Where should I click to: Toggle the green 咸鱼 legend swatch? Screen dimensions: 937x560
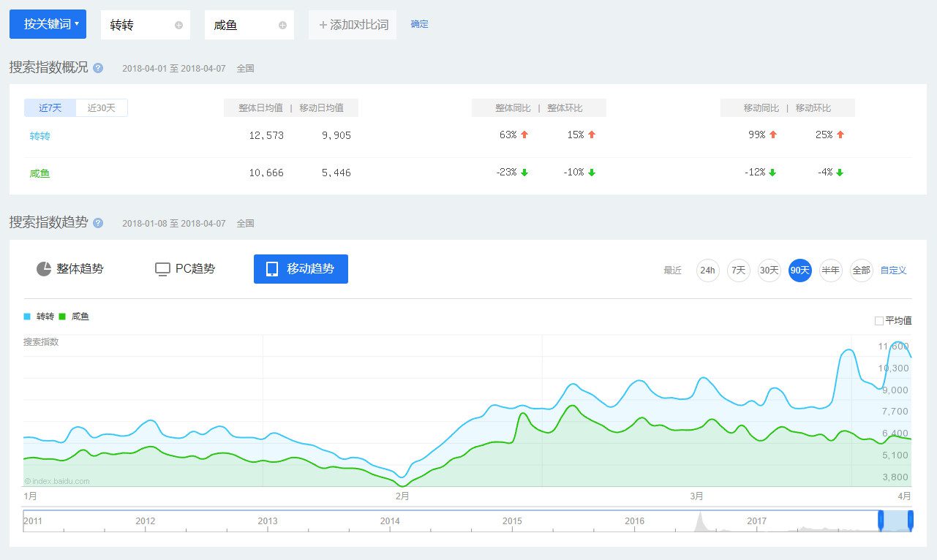(x=63, y=317)
